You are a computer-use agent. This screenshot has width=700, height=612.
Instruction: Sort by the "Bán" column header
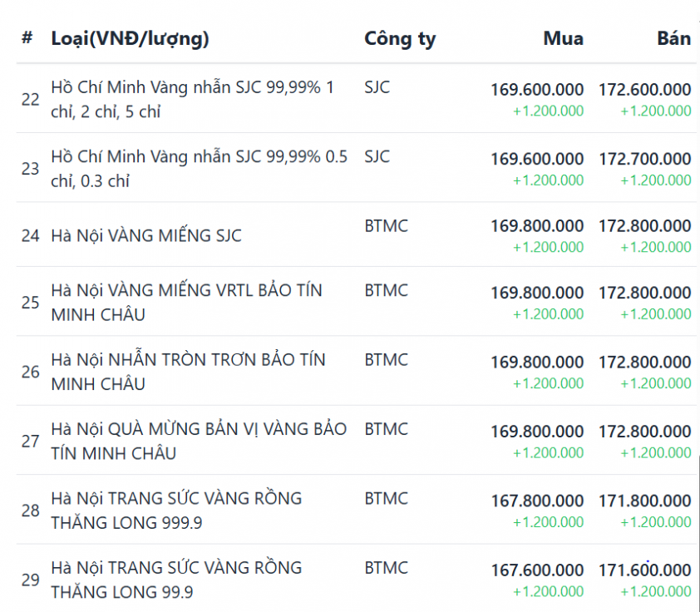(x=673, y=38)
